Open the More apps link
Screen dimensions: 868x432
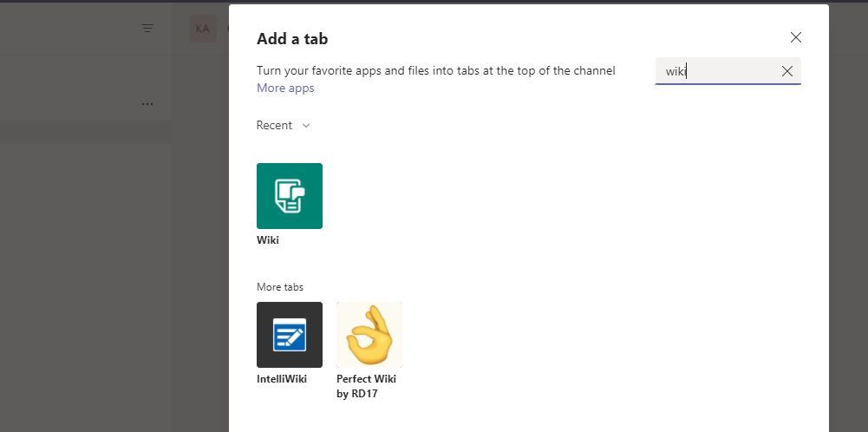(x=285, y=88)
